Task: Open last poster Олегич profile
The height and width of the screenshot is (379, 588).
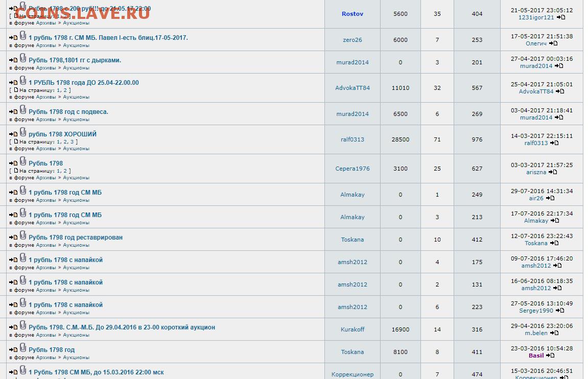Action: (536, 43)
